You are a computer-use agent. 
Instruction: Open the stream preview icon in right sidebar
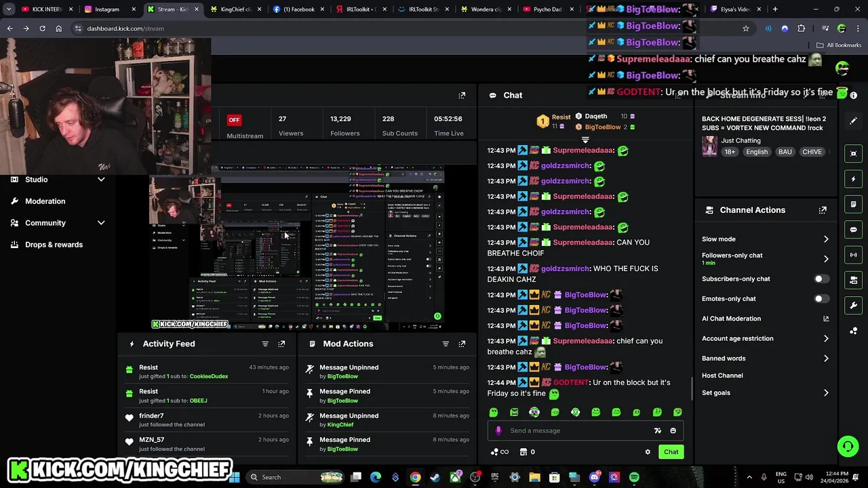pos(854,154)
